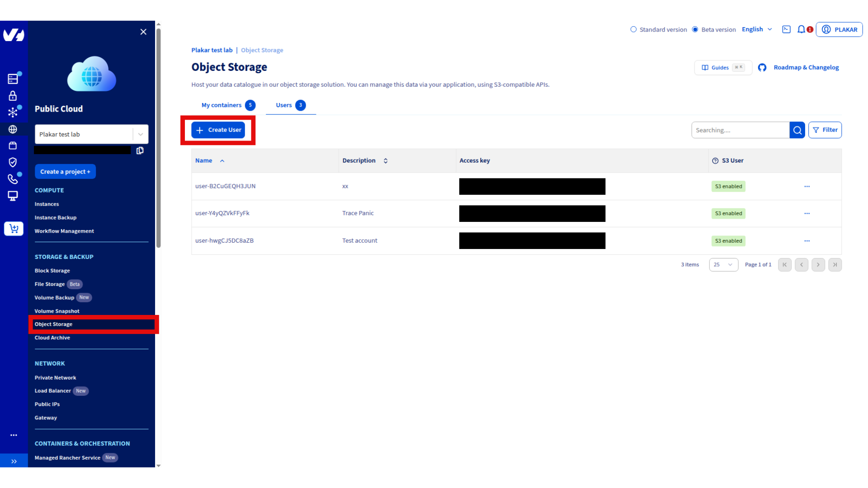Image resolution: width=868 pixels, height=488 pixels.
Task: Open the Roadmap & Changelog link
Action: pos(806,67)
